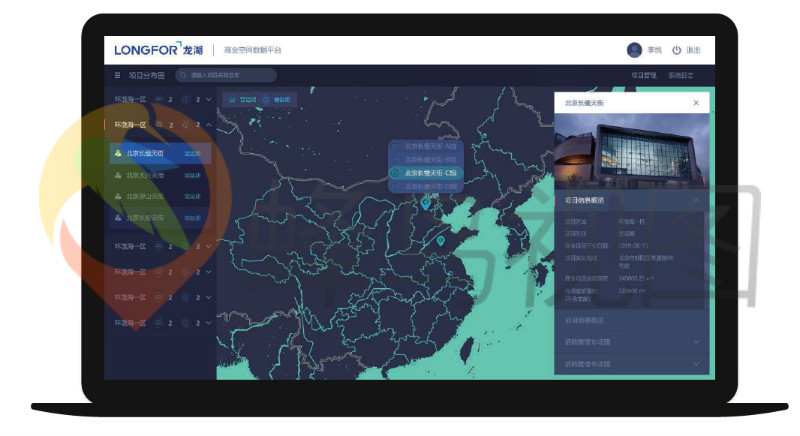The height and width of the screenshot is (436, 800).
Task: Click the building icon beside 北京大兴天街
Action: 118,175
